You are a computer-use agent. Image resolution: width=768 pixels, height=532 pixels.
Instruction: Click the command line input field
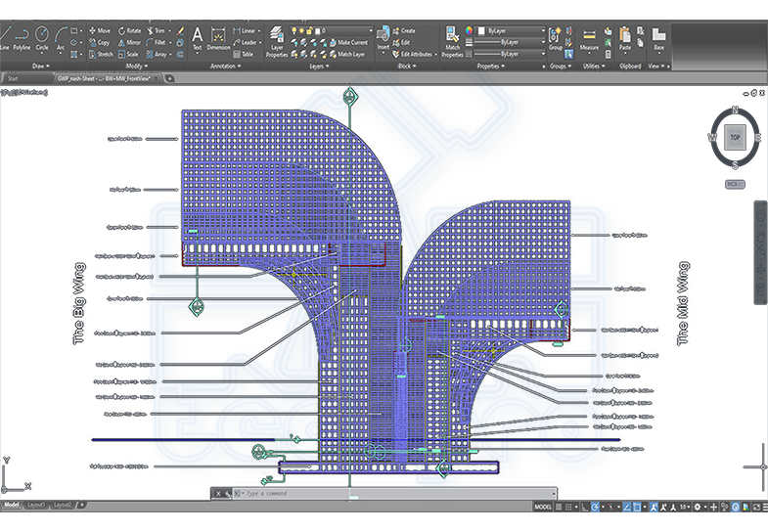click(x=397, y=493)
